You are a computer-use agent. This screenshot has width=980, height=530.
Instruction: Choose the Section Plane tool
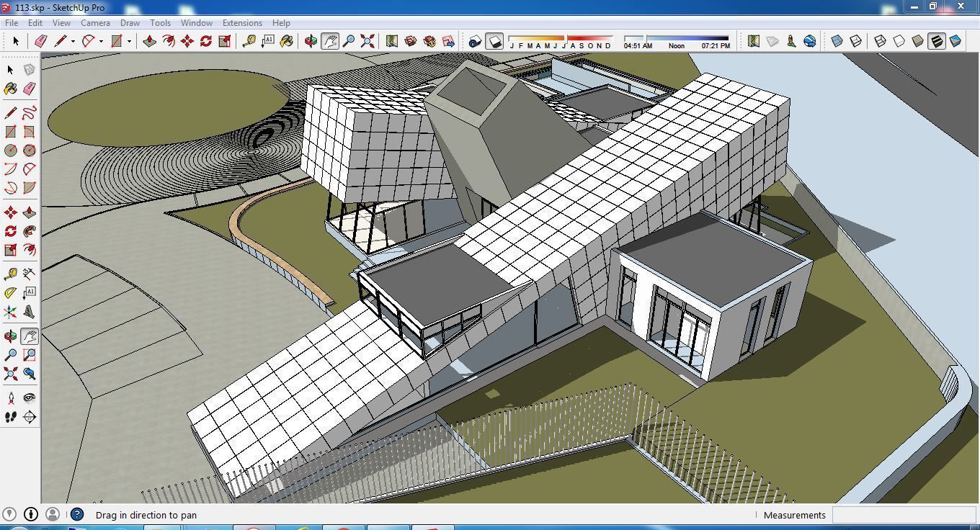[30, 417]
